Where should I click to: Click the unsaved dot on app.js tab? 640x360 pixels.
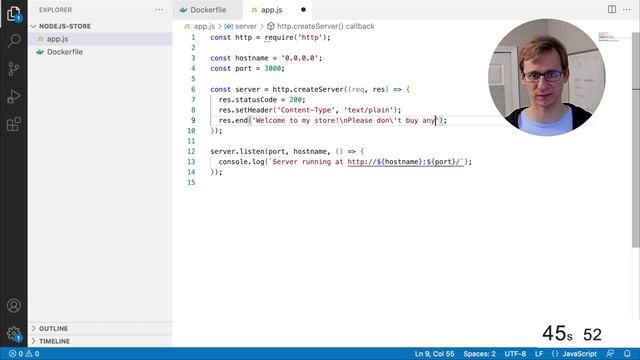(303, 10)
